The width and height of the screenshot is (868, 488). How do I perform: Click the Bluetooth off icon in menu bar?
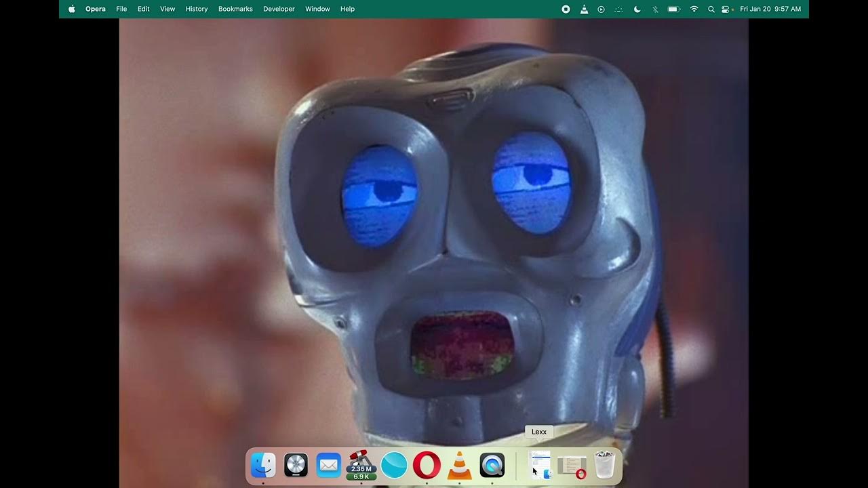point(654,9)
